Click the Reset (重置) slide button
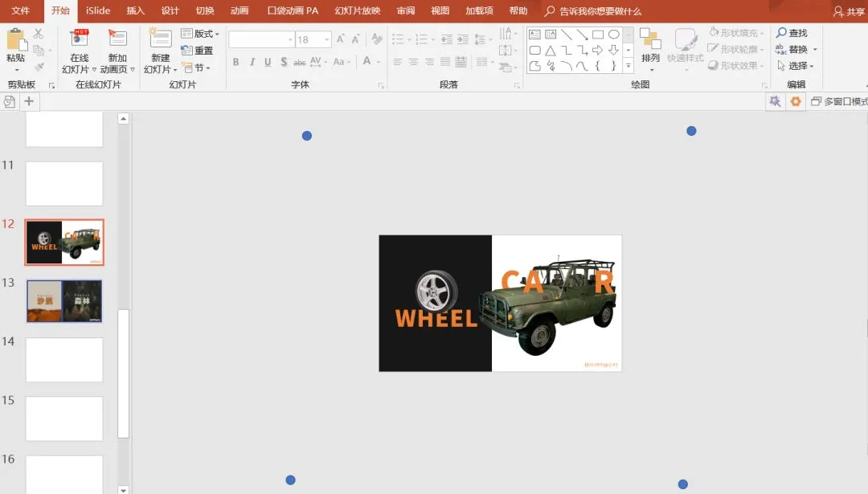The width and height of the screenshot is (868, 494). (x=198, y=51)
